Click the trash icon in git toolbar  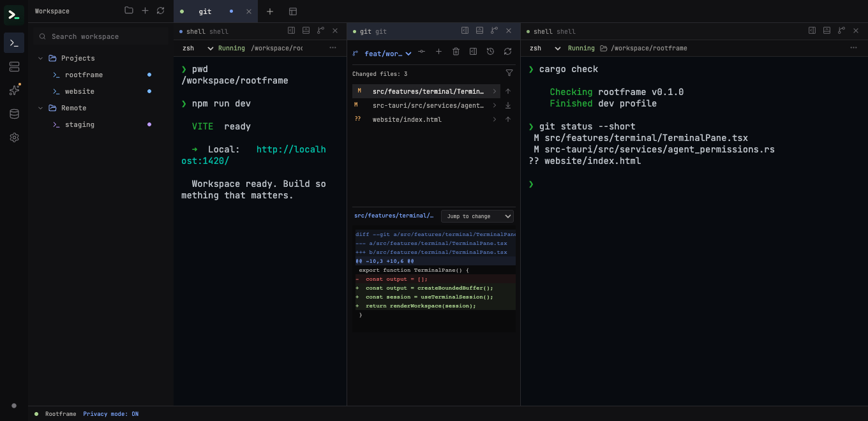[456, 52]
